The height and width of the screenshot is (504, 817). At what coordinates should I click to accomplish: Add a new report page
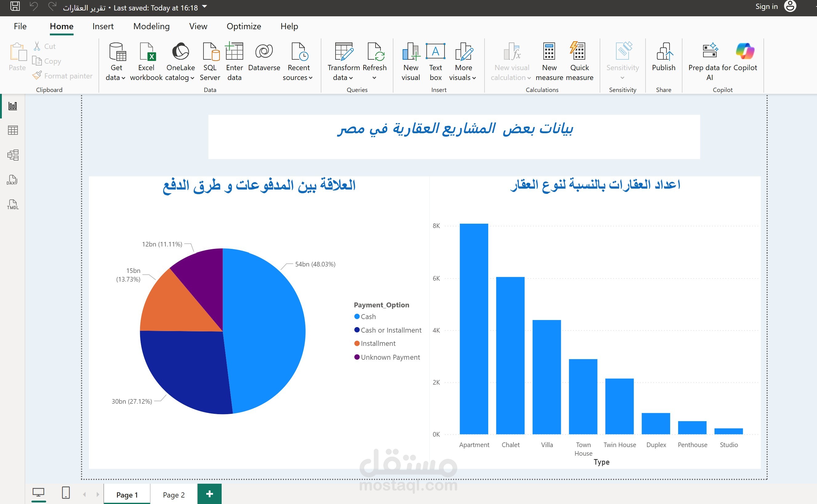(x=209, y=494)
